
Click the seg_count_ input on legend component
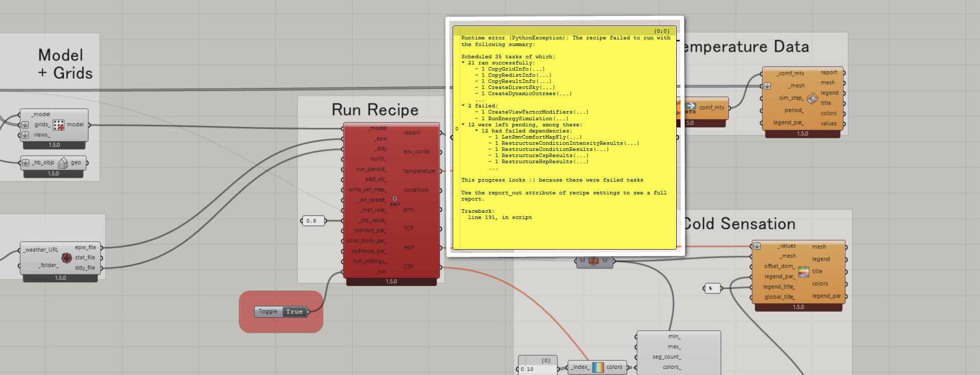pyautogui.click(x=666, y=357)
